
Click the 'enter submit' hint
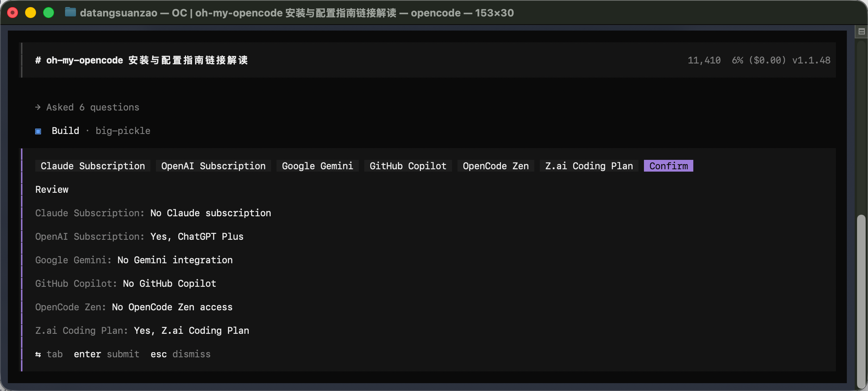[x=107, y=354]
